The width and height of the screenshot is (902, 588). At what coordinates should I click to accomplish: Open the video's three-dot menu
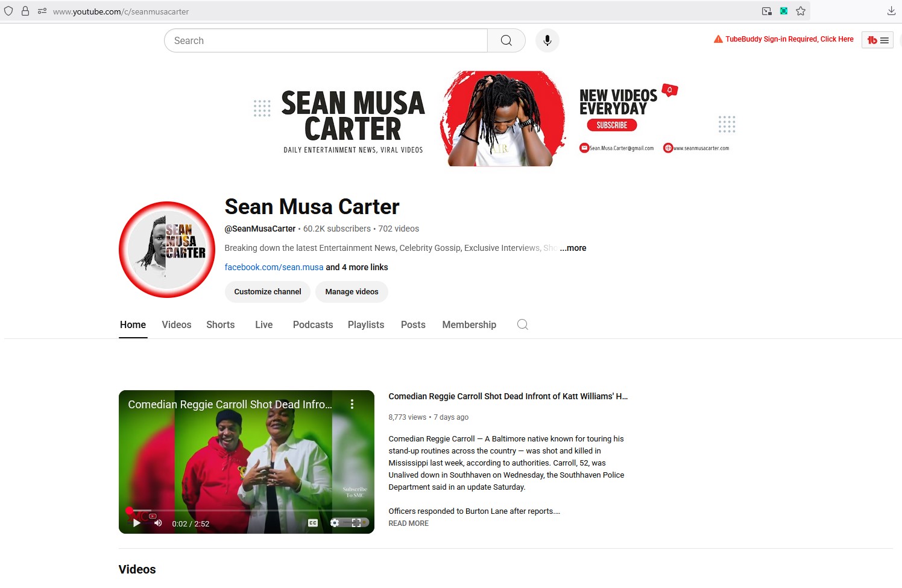point(352,405)
